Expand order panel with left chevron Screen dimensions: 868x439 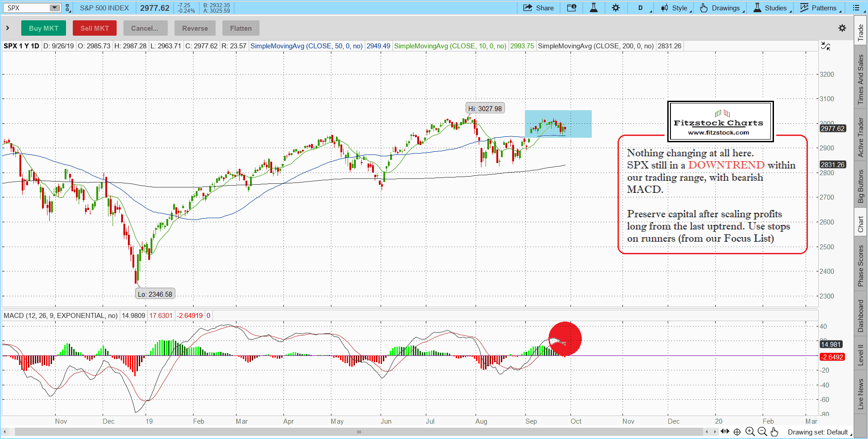(x=8, y=28)
